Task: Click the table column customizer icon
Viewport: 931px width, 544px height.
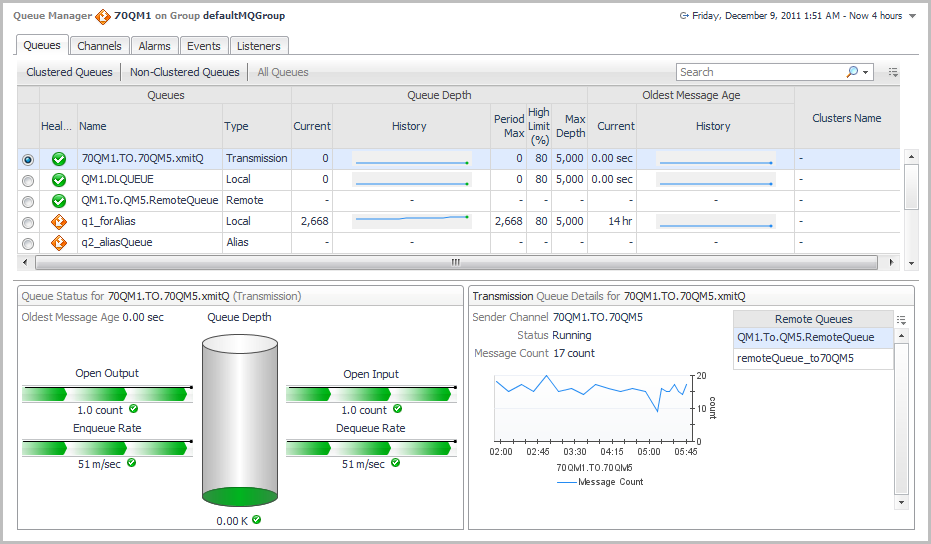Action: [x=893, y=72]
